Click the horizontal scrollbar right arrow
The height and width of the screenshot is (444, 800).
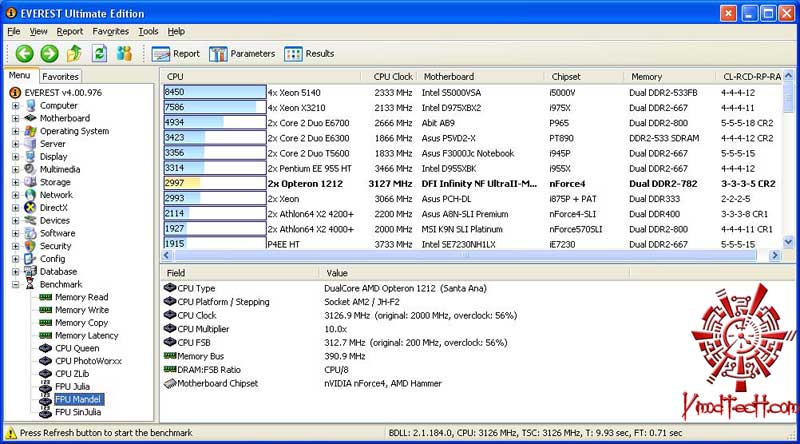775,255
